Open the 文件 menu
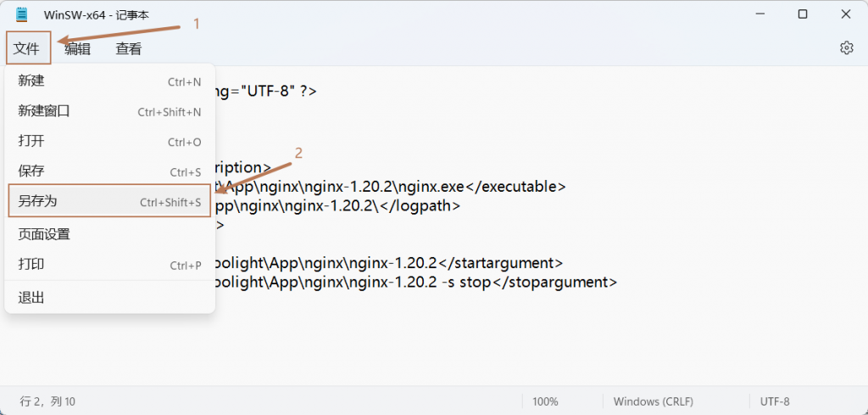This screenshot has width=868, height=415. pos(28,49)
